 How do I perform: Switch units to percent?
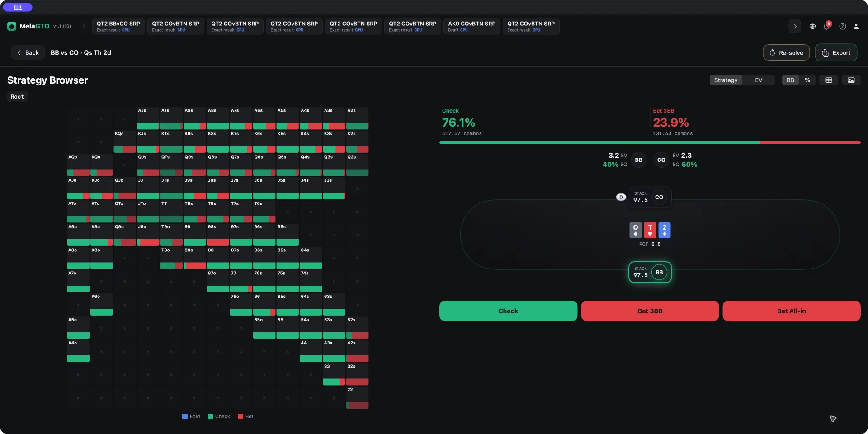(x=807, y=80)
